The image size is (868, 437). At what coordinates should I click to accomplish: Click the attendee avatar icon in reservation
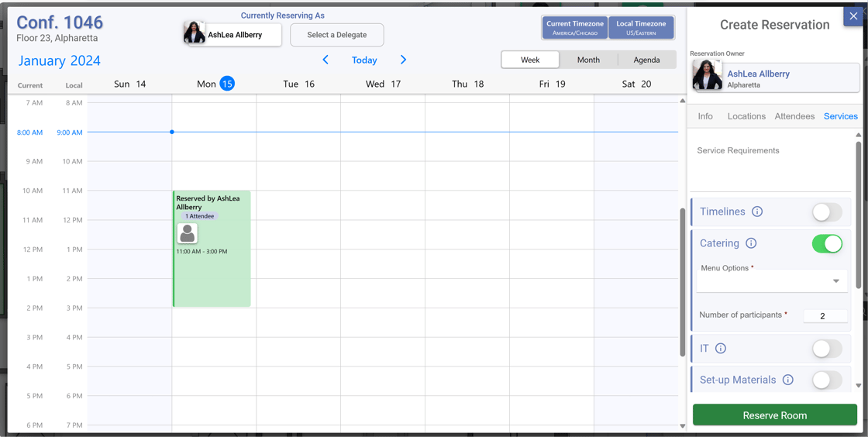pyautogui.click(x=187, y=233)
